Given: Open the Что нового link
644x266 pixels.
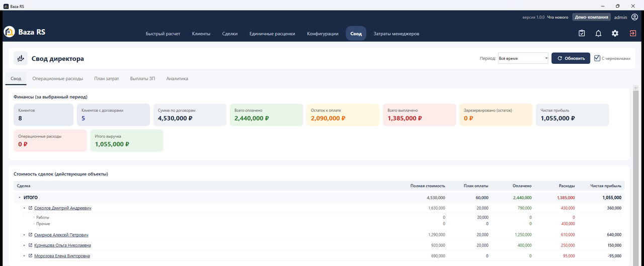Looking at the screenshot, I should pos(557,17).
